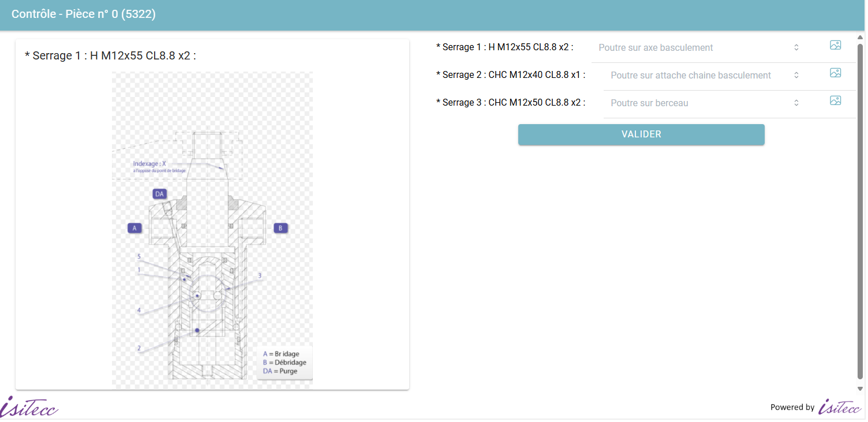
Task: Select the purple B badge on diagram
Action: (x=280, y=228)
